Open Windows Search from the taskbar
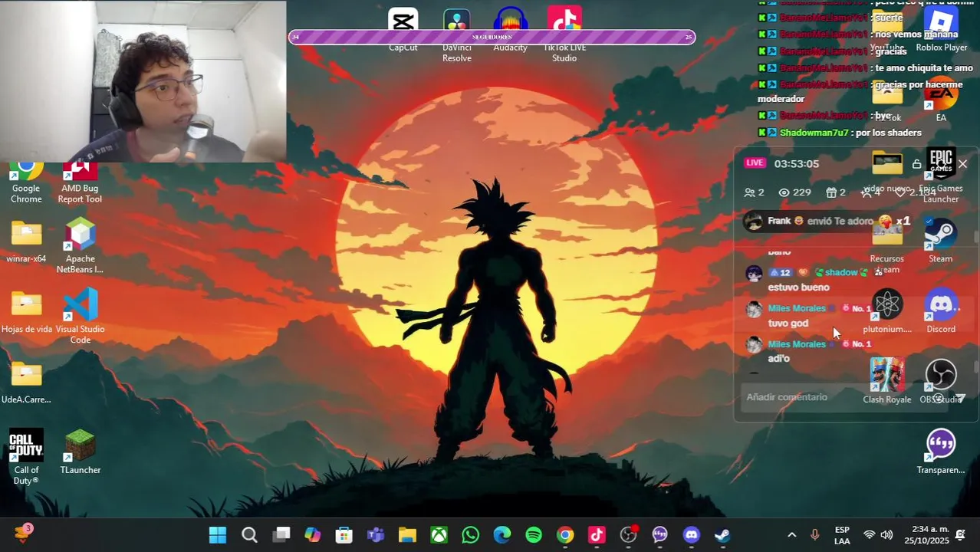 pyautogui.click(x=249, y=535)
